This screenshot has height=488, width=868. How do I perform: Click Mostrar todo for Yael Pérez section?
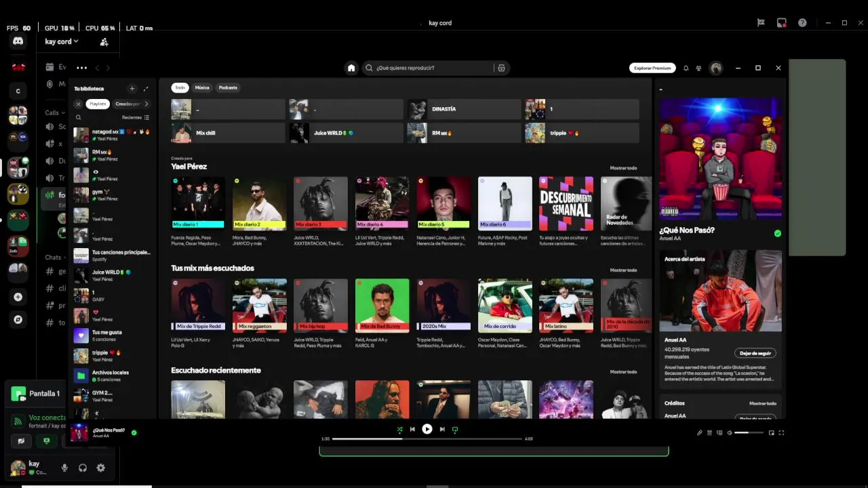click(x=623, y=168)
